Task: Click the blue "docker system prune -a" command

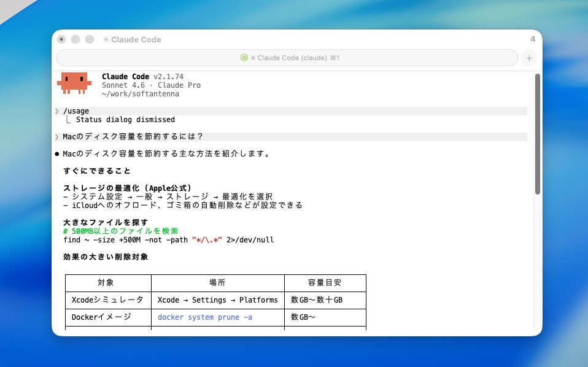Action: pyautogui.click(x=205, y=317)
